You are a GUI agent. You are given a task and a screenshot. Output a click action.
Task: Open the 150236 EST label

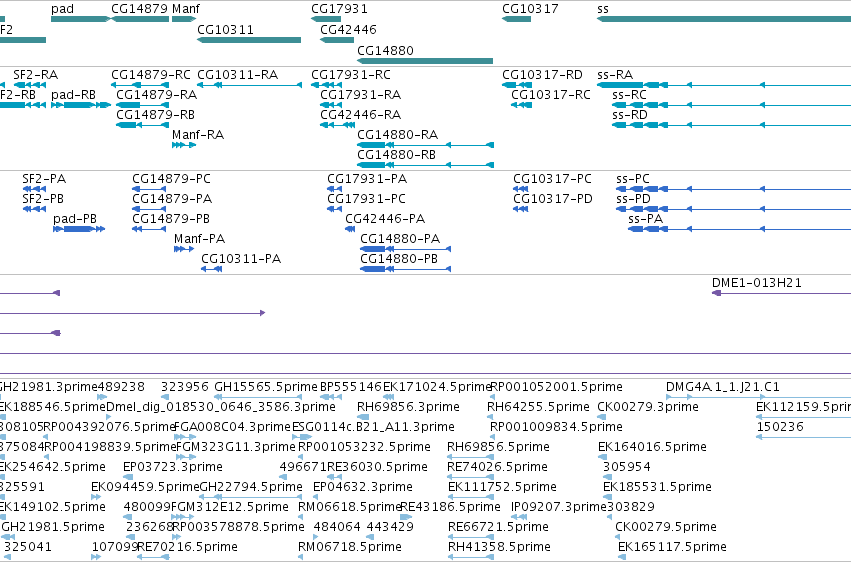pyautogui.click(x=780, y=427)
